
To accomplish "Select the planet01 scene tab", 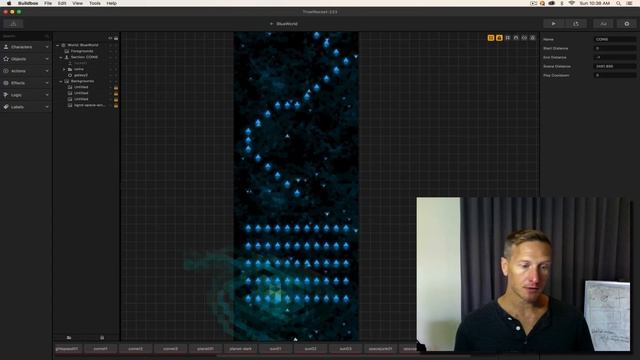I will (x=205, y=349).
